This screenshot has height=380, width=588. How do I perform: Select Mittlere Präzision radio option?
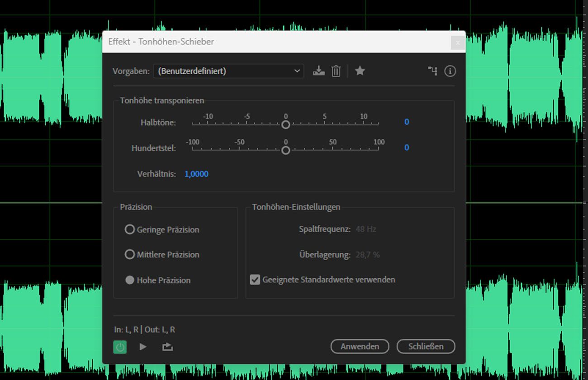pos(162,255)
